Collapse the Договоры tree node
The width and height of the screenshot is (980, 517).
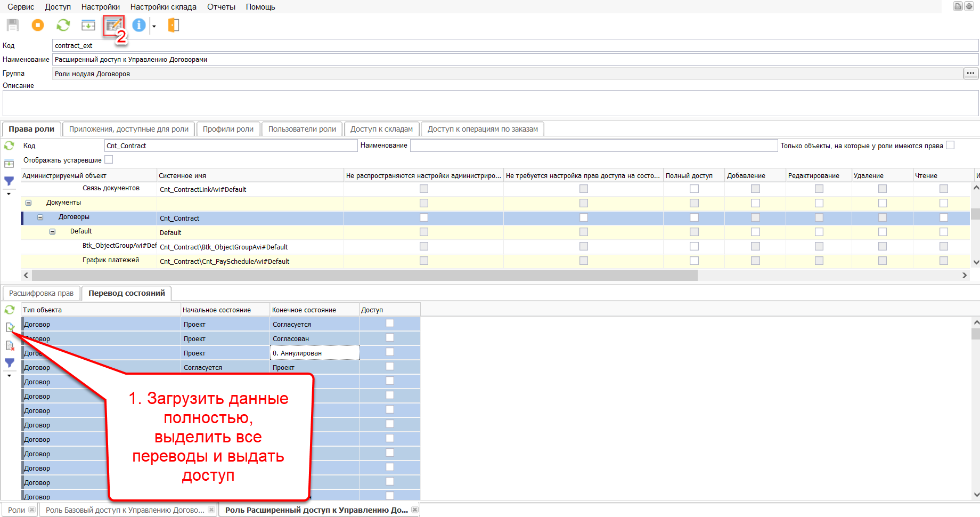40,217
